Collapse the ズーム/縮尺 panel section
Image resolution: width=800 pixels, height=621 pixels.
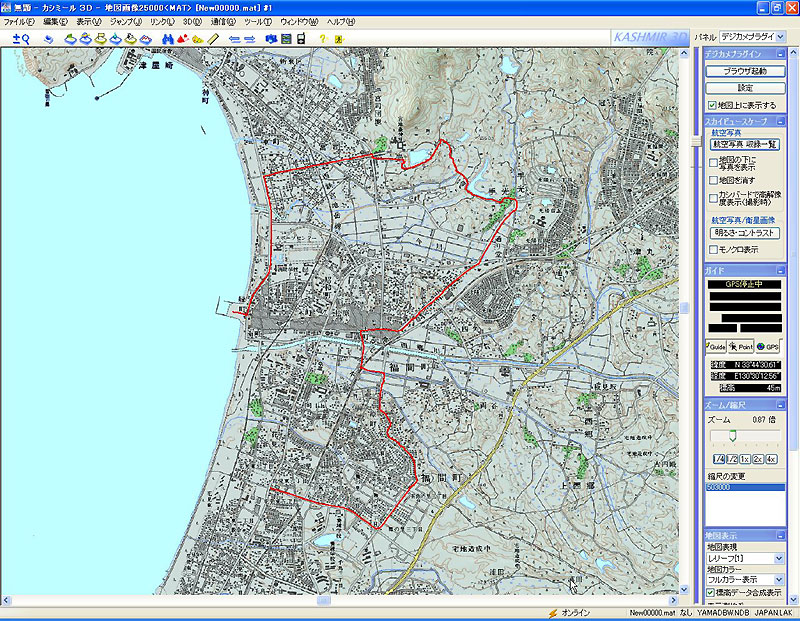(x=780, y=405)
